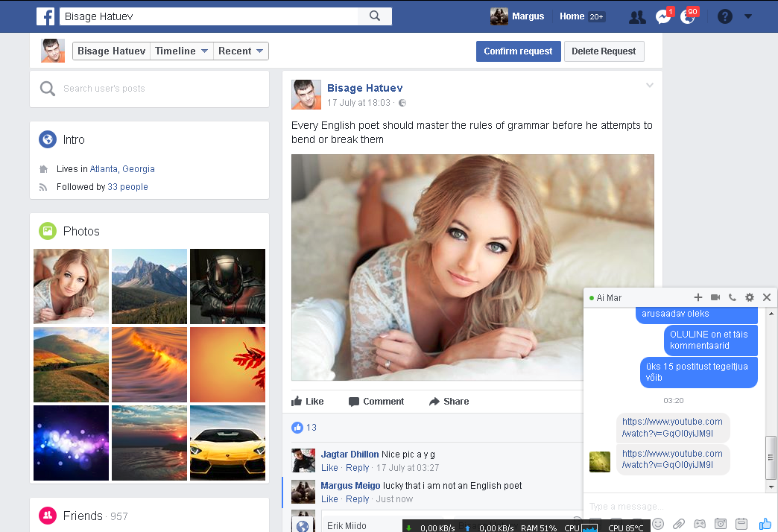Image resolution: width=778 pixels, height=532 pixels.
Task: Click the 13 likes reaction icon
Action: click(297, 427)
